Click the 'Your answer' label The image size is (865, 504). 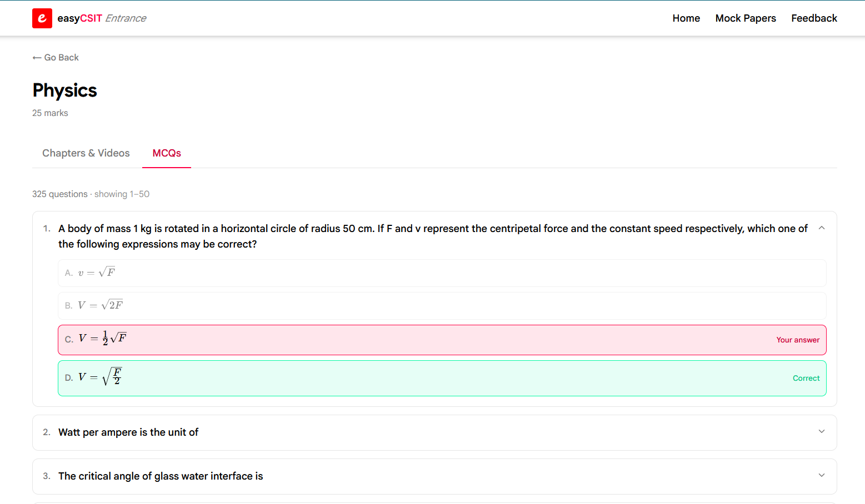click(798, 340)
